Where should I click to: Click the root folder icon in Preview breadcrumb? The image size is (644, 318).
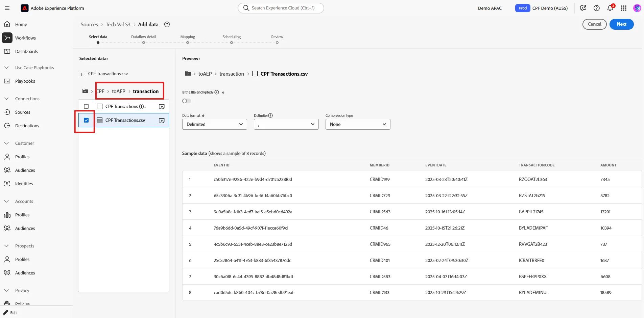coord(188,74)
